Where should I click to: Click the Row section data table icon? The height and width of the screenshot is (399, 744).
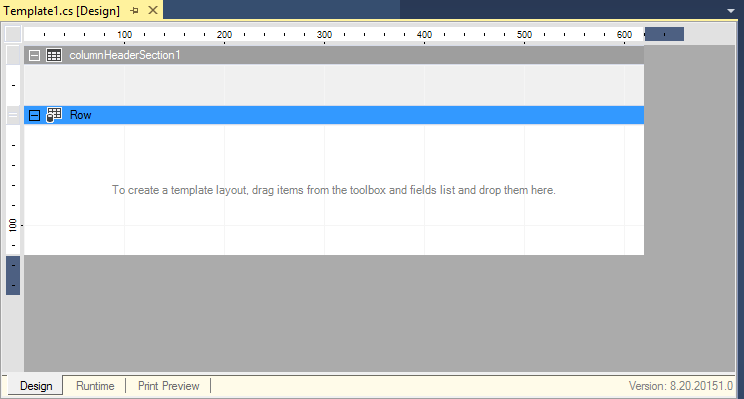tap(54, 115)
